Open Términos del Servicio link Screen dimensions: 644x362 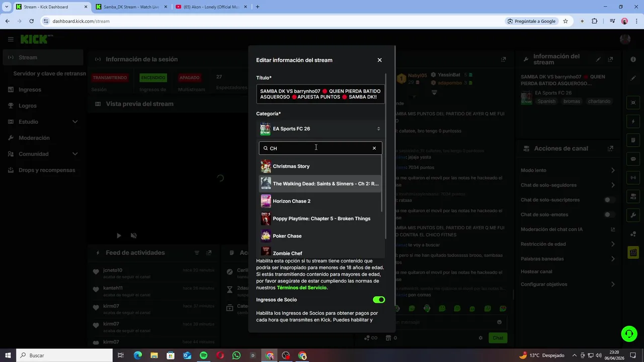[302, 288]
